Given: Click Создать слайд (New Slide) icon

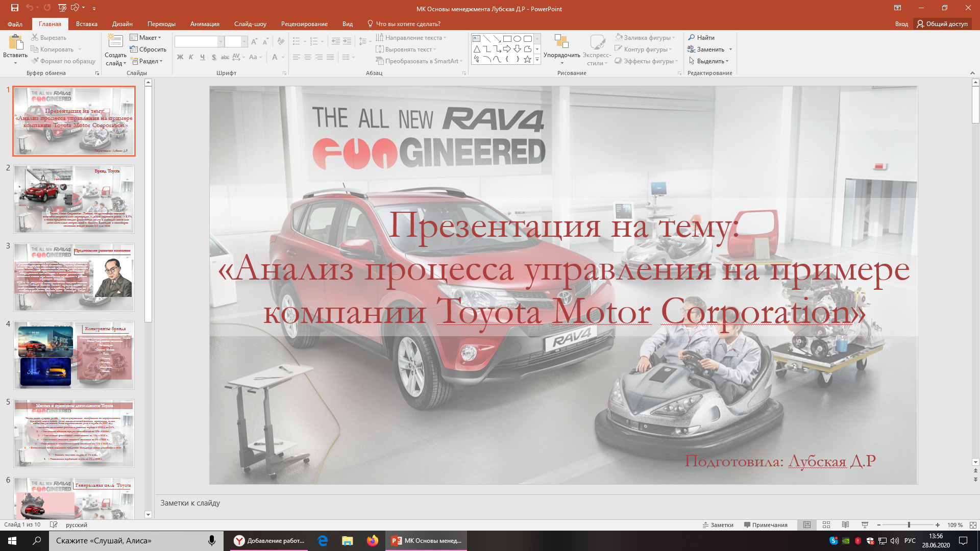Looking at the screenshot, I should click(x=115, y=41).
